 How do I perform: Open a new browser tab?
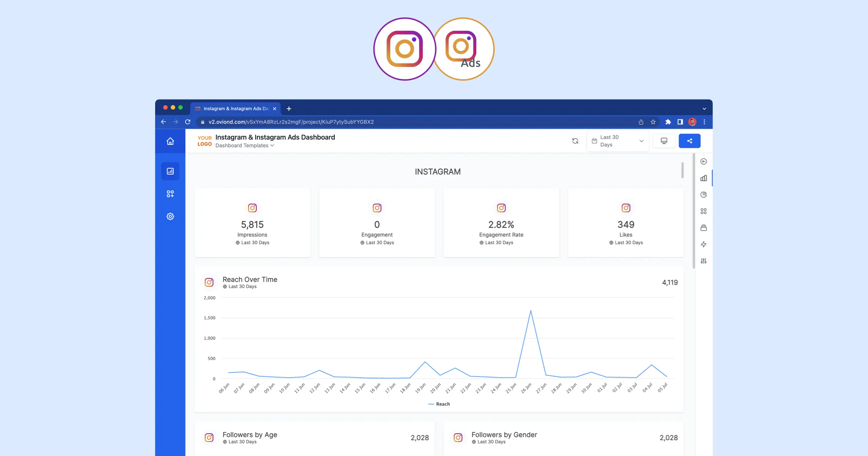[289, 109]
